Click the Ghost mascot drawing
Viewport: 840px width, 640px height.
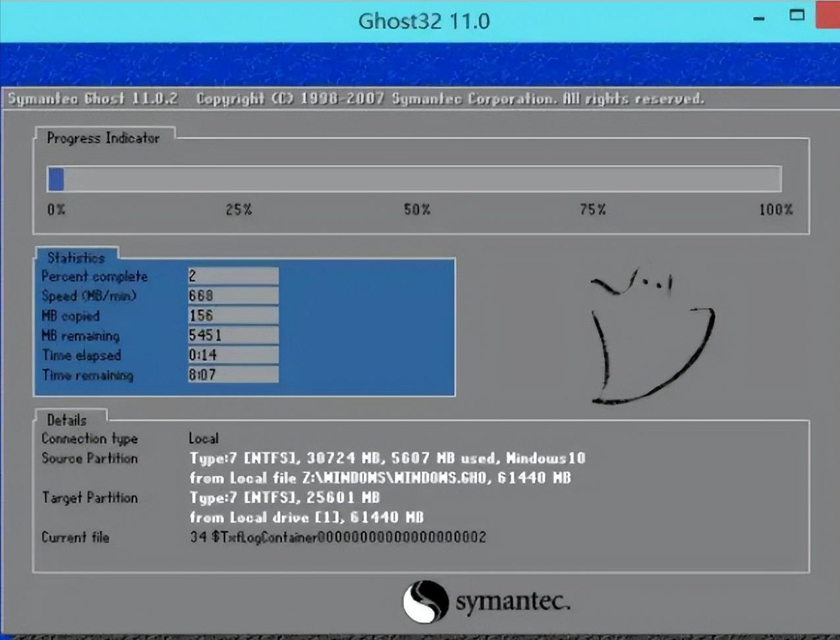pyautogui.click(x=652, y=336)
